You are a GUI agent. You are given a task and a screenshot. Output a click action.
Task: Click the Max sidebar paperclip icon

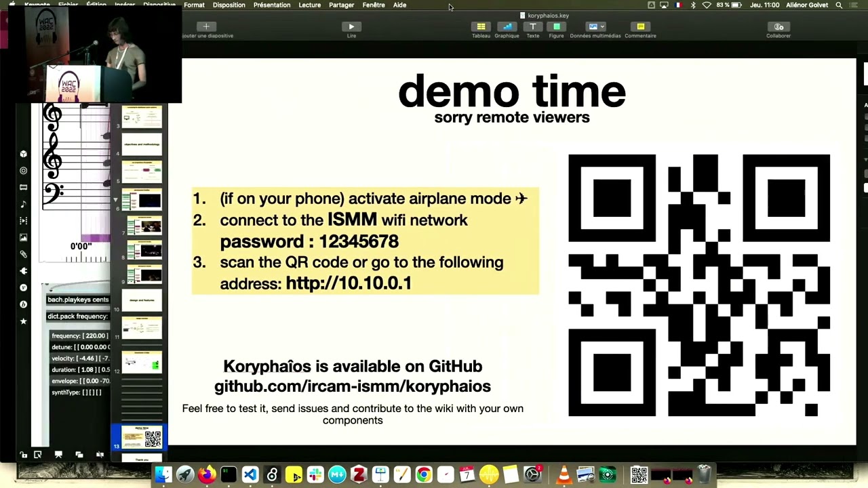(23, 254)
